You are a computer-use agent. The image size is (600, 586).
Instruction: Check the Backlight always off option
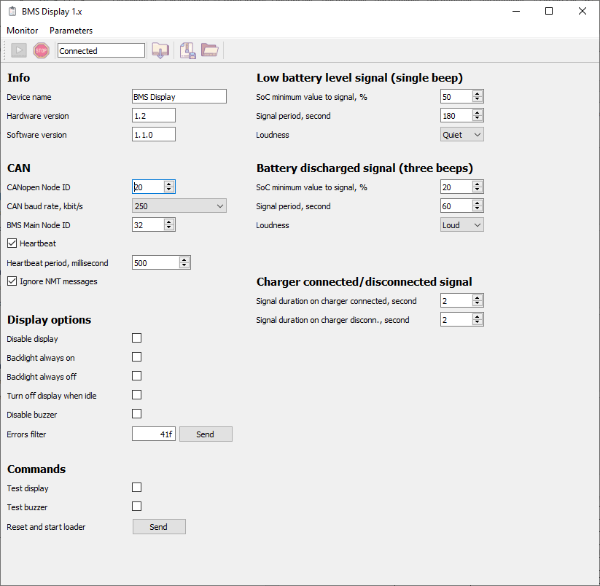pyautogui.click(x=137, y=376)
